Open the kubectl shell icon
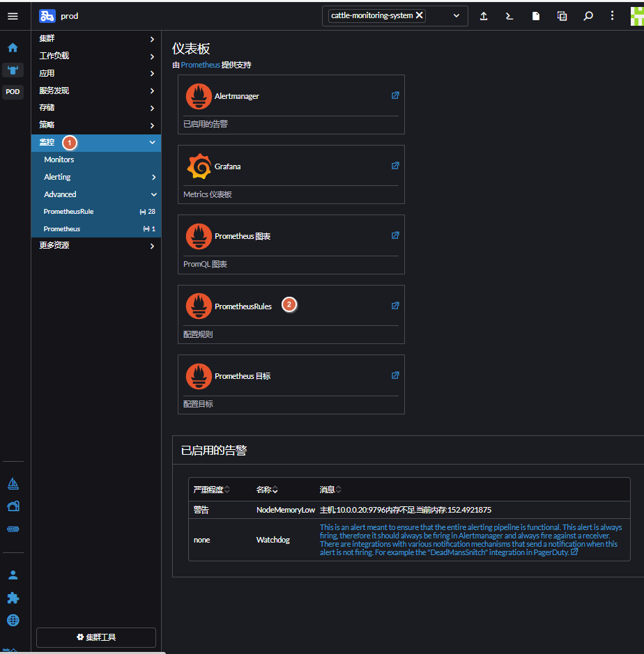 coord(509,16)
